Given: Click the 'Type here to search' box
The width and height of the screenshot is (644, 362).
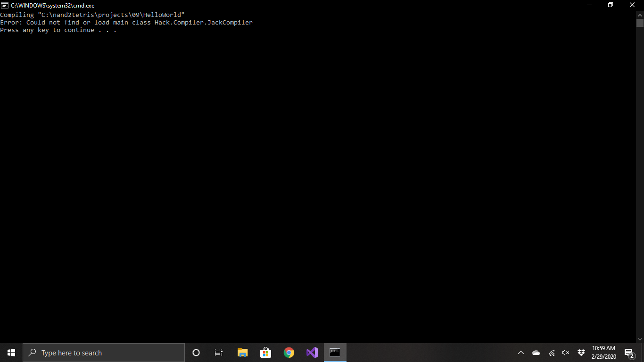Looking at the screenshot, I should (104, 353).
